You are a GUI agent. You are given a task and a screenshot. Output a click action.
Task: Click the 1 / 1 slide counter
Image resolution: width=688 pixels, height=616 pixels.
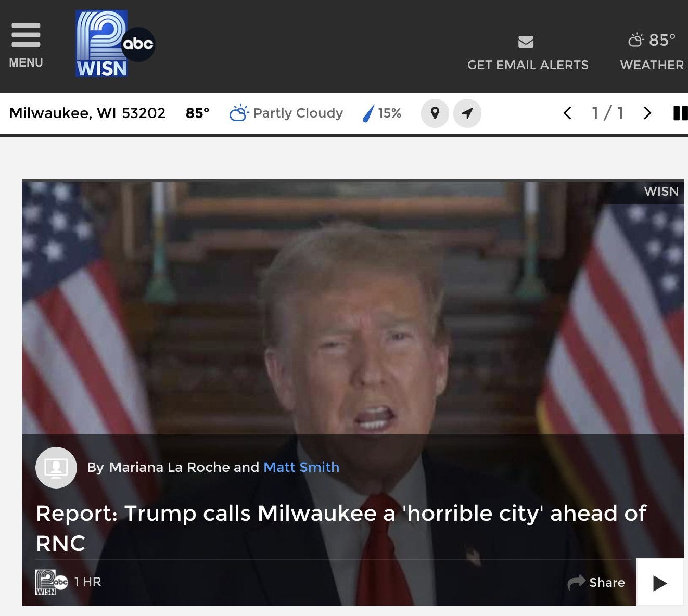607,113
